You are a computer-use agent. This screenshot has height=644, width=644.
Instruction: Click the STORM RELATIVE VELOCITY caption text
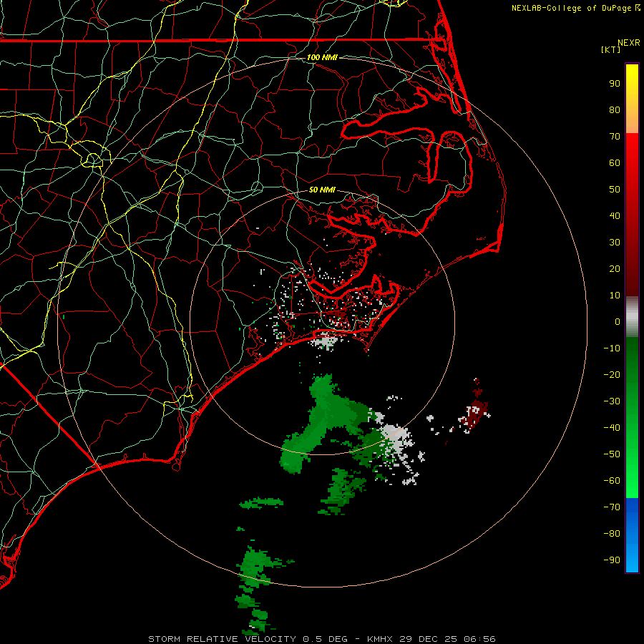tap(222, 639)
